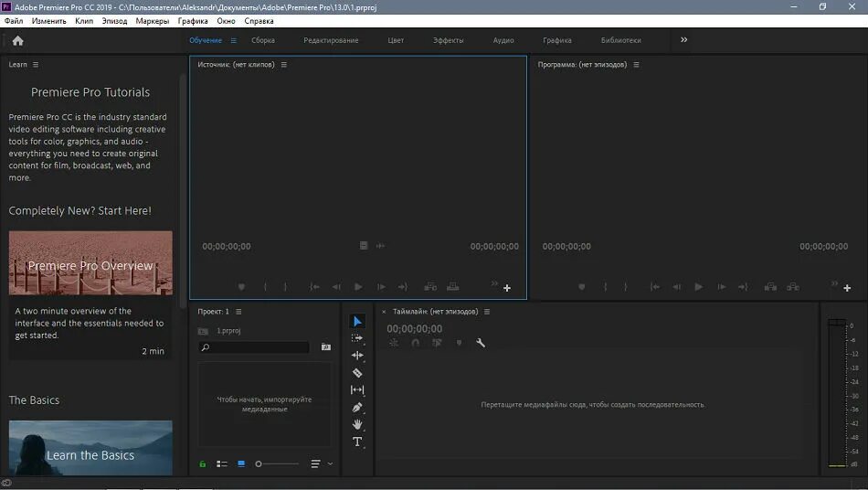The width and height of the screenshot is (868, 490).
Task: Add marker in Program monitor
Action: (581, 287)
